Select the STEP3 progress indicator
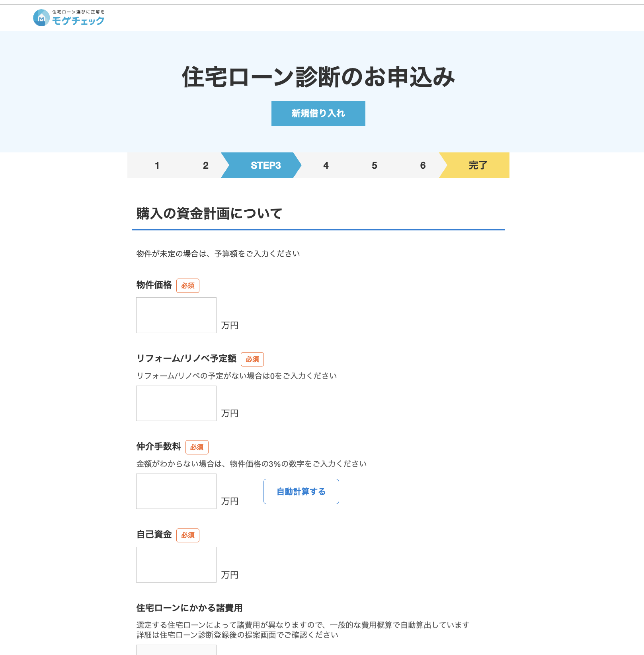 [x=262, y=165]
